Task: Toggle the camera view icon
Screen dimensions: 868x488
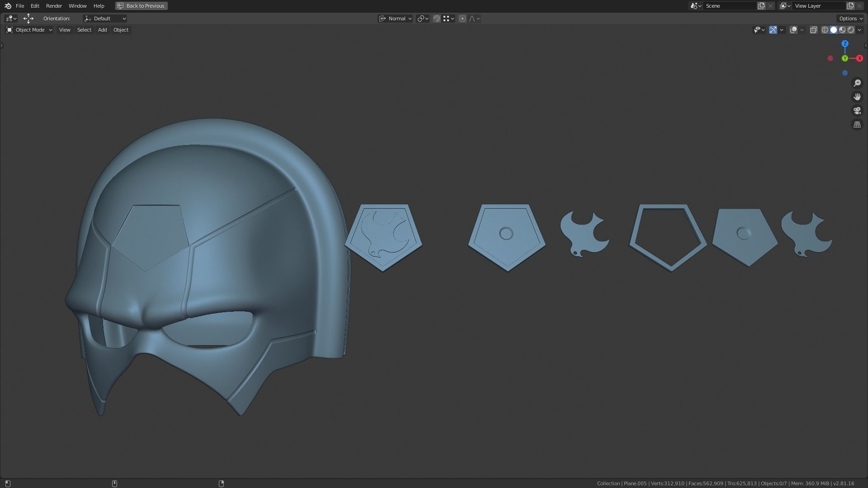Action: tap(857, 110)
